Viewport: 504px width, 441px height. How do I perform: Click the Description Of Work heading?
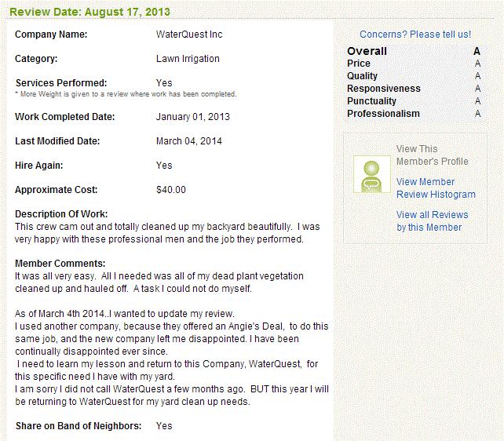(x=61, y=214)
